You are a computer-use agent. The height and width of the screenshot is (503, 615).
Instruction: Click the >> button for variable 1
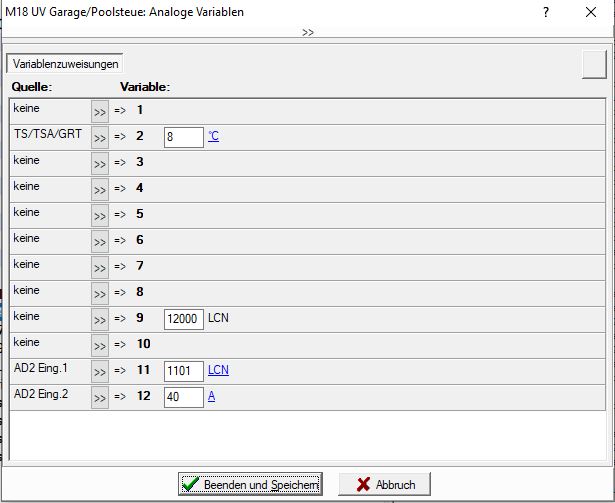tap(99, 111)
